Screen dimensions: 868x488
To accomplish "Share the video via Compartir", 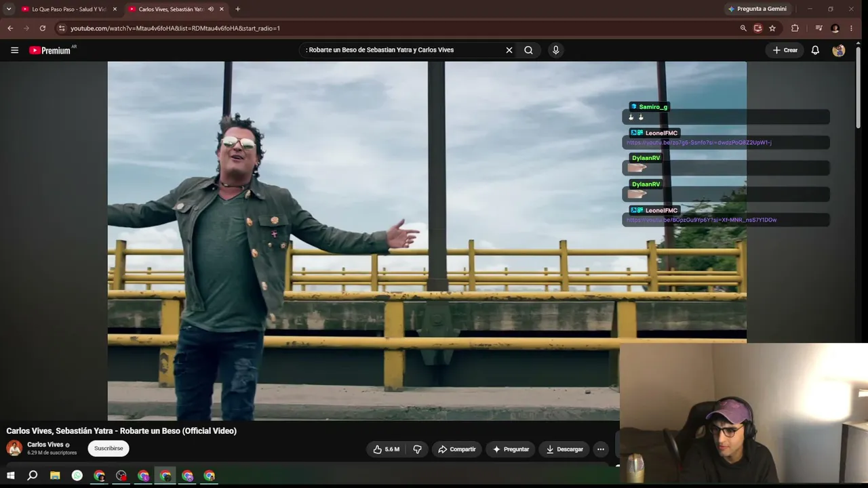I will coord(456,449).
